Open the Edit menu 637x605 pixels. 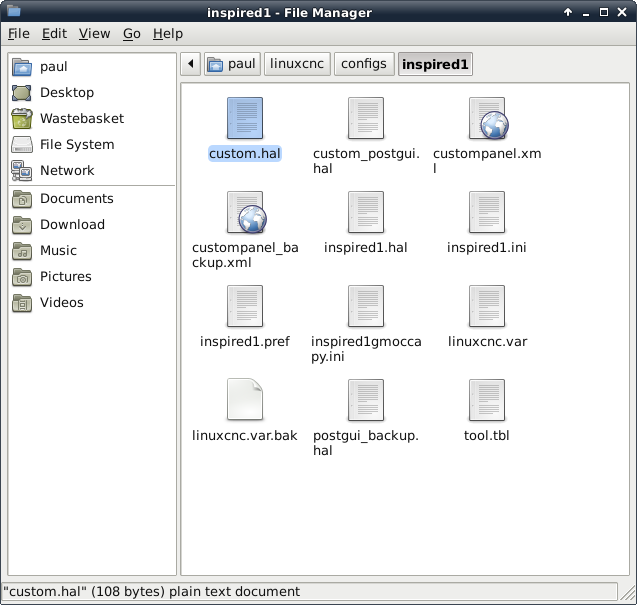pyautogui.click(x=54, y=34)
